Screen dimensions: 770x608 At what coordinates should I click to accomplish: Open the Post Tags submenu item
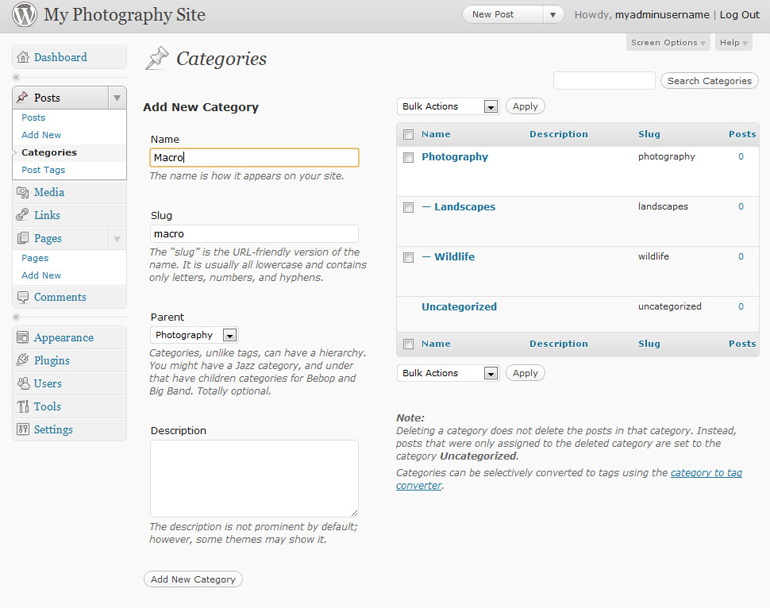pos(43,170)
